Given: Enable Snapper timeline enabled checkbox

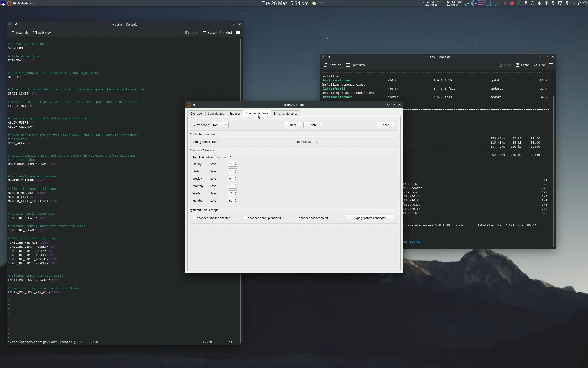Looking at the screenshot, I should (194, 218).
